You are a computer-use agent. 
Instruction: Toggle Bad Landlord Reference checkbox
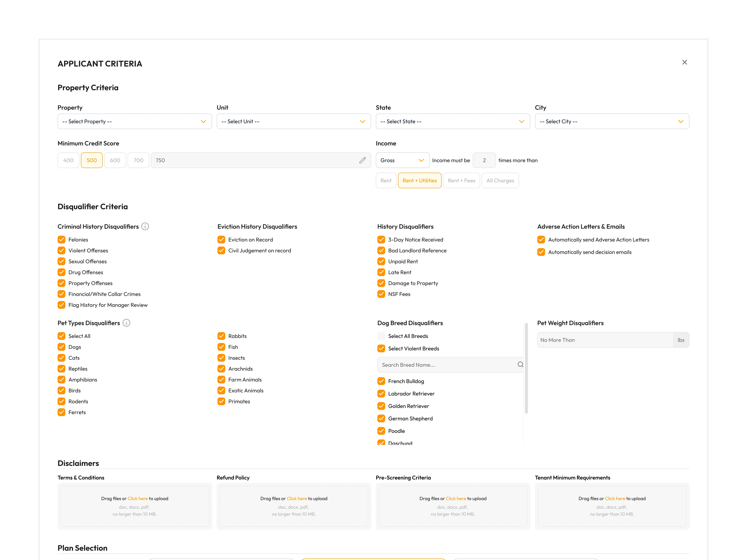point(381,250)
